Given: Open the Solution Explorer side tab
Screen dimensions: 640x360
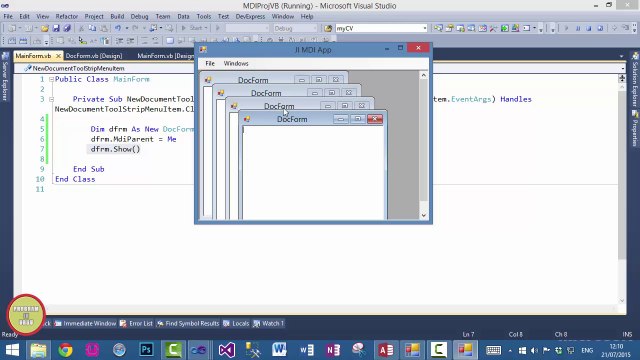Looking at the screenshot, I should (x=635, y=80).
